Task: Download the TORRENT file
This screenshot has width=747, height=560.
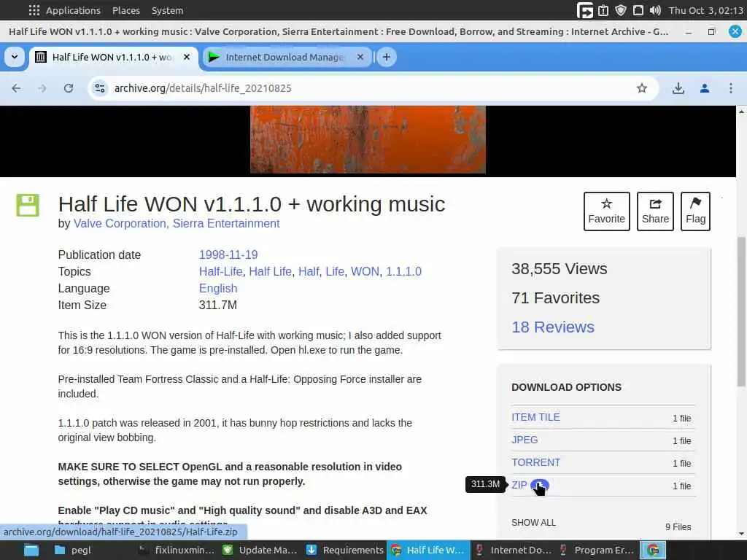Action: click(x=535, y=462)
